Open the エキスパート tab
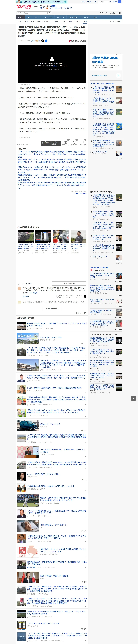This screenshot has width=138, height=644. click(48, 17)
